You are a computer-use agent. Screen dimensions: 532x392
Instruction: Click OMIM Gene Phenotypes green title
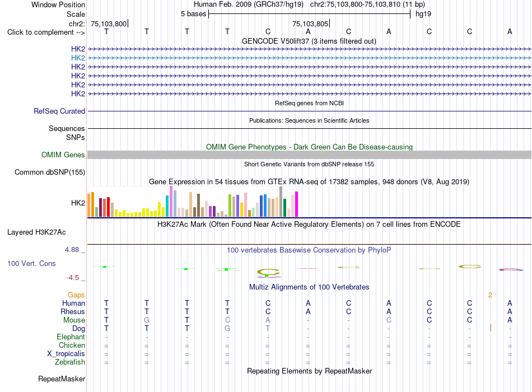310,147
